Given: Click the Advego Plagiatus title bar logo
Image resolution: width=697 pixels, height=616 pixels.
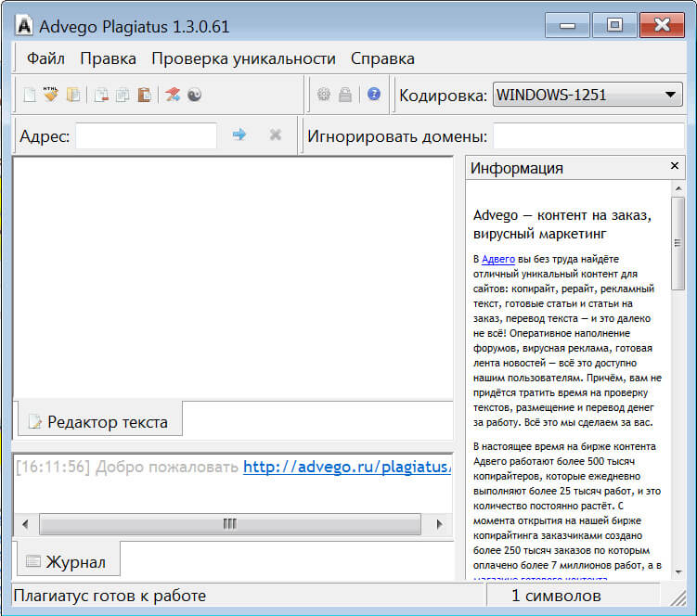Looking at the screenshot, I should click(x=24, y=25).
